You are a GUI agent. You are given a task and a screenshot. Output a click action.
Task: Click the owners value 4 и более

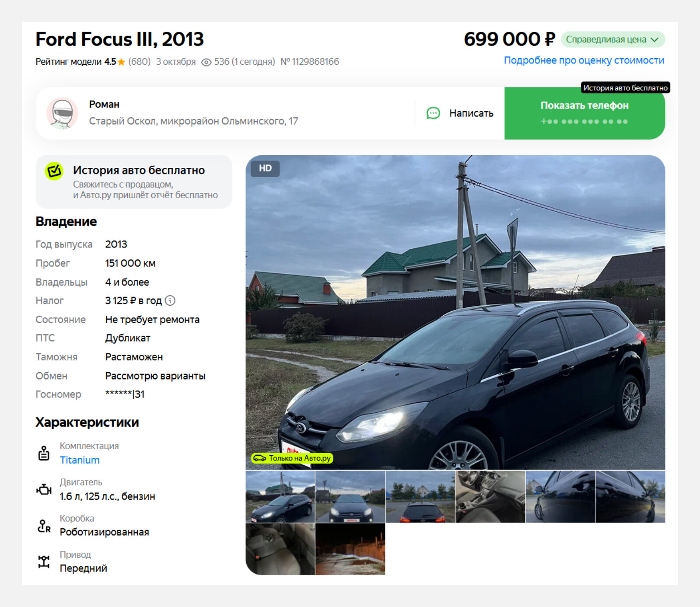coord(127,282)
